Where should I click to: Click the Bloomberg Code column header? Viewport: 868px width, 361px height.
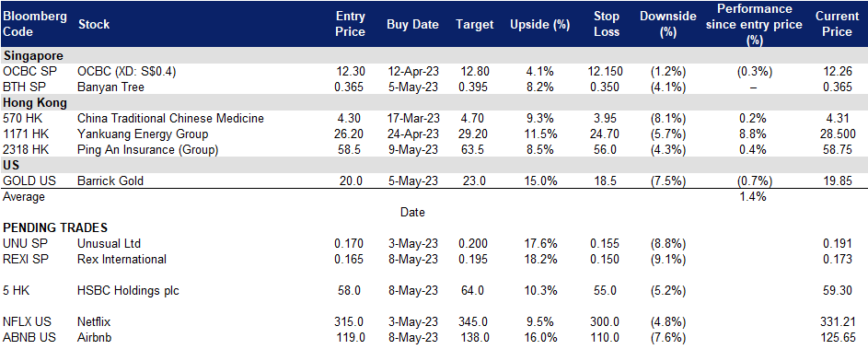(x=35, y=24)
